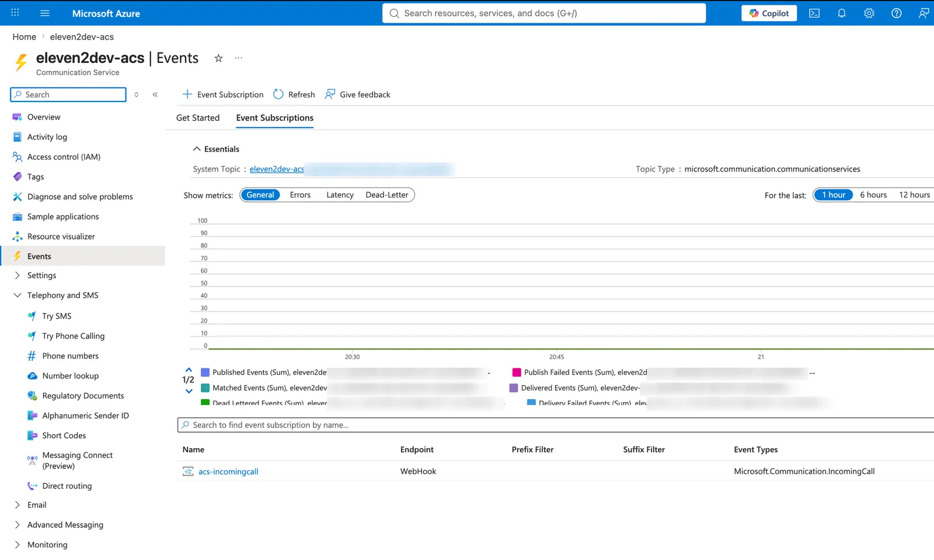Viewport: 934px width, 560px height.
Task: Open Diagnose and solve problems
Action: pyautogui.click(x=80, y=197)
